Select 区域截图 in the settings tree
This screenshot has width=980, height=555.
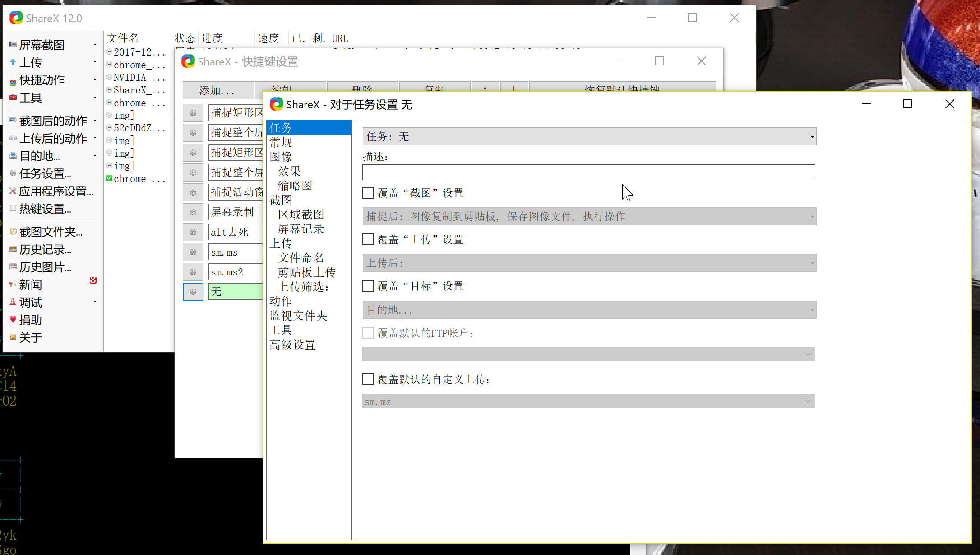(301, 215)
